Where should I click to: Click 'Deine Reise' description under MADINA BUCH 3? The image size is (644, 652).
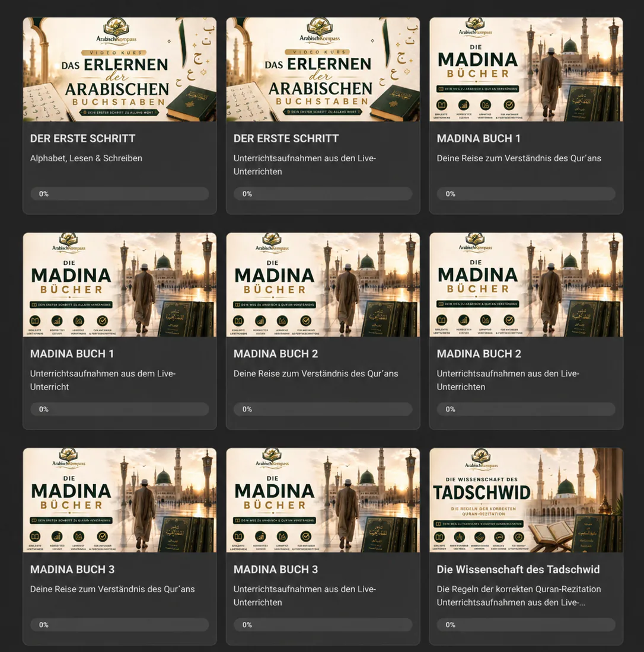112,589
